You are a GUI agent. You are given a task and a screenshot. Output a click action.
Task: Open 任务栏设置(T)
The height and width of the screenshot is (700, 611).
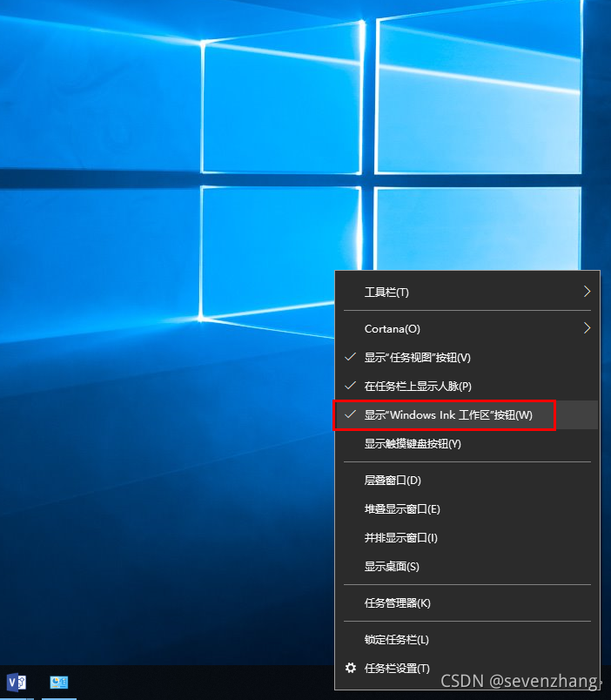click(x=467, y=669)
